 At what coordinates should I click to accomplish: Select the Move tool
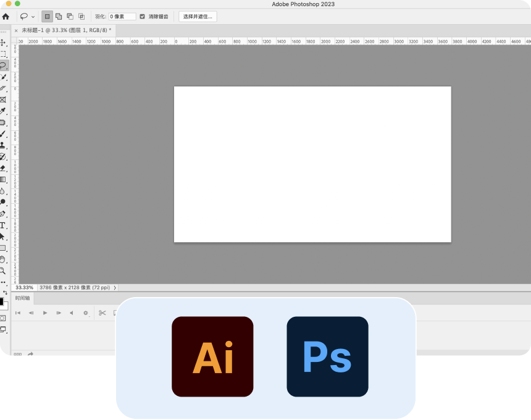tap(3, 43)
